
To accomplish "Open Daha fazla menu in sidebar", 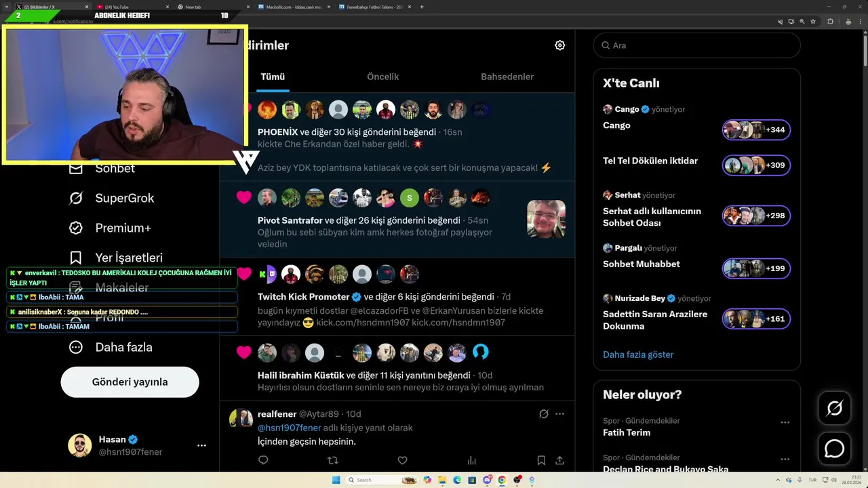I will tap(111, 347).
